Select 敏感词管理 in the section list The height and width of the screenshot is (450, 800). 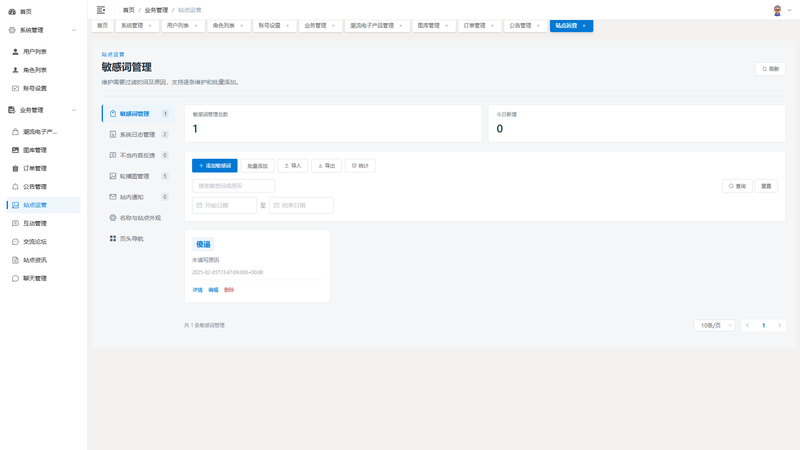click(x=138, y=114)
